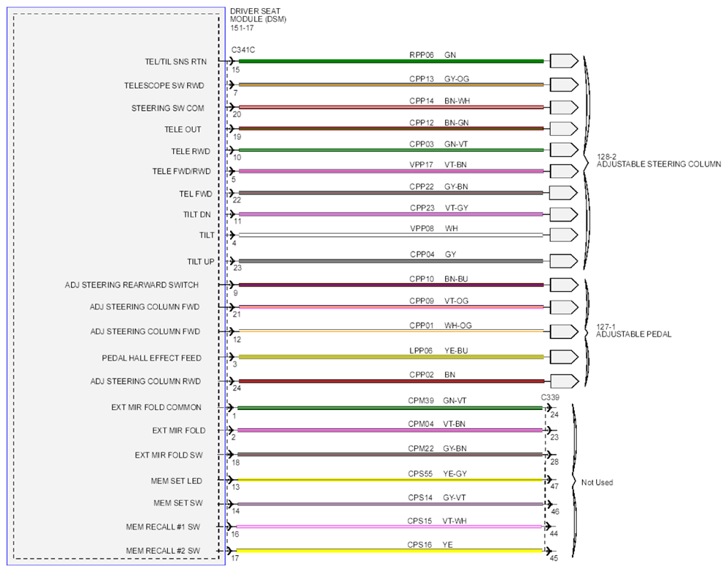728x572 pixels.
Task: Click the Not Used annotation
Action: tap(597, 483)
